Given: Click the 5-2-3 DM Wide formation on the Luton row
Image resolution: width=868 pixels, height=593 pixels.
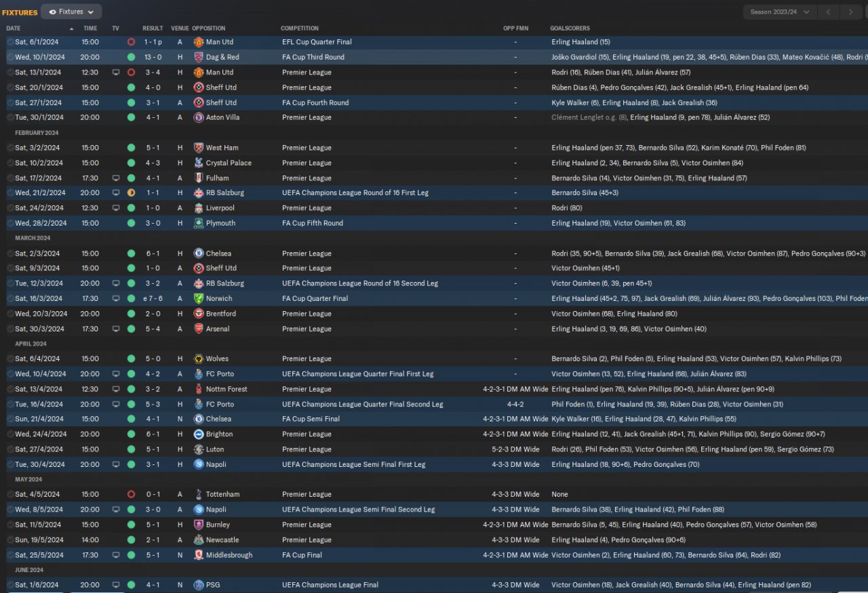Looking at the screenshot, I should [516, 449].
